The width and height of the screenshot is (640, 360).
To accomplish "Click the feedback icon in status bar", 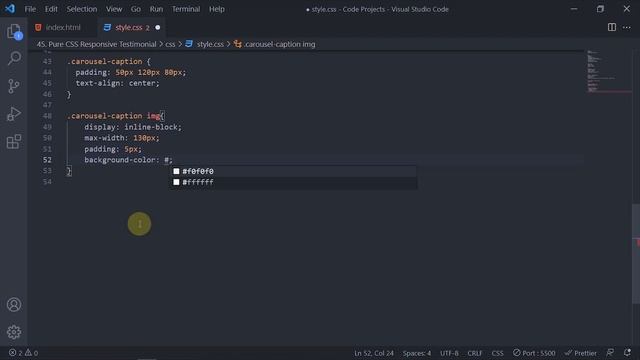I will click(610, 353).
